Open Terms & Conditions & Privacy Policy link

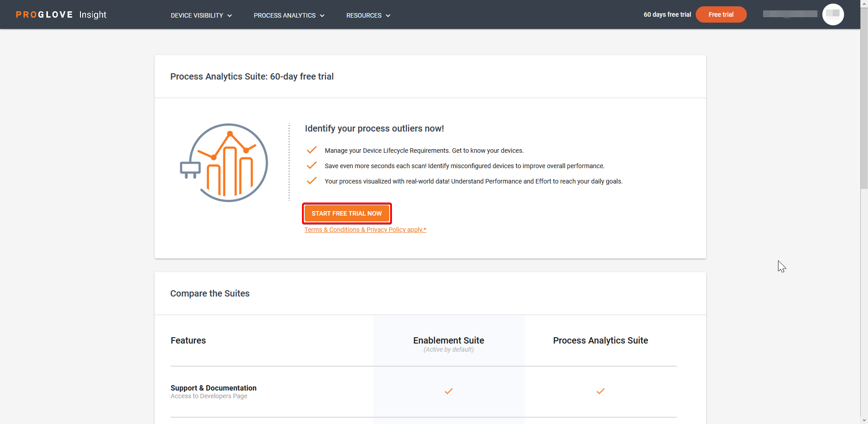tap(365, 230)
